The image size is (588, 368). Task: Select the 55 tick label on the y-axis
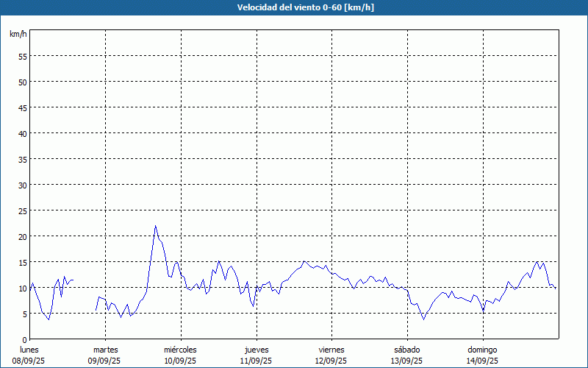22,56
